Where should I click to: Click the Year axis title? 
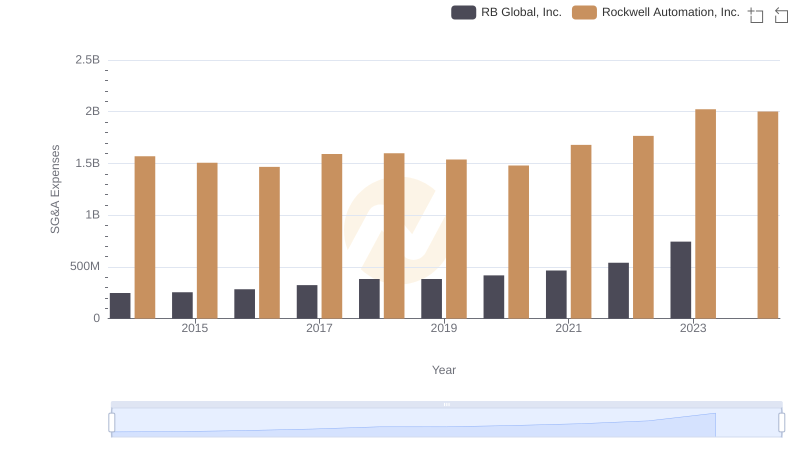point(443,370)
